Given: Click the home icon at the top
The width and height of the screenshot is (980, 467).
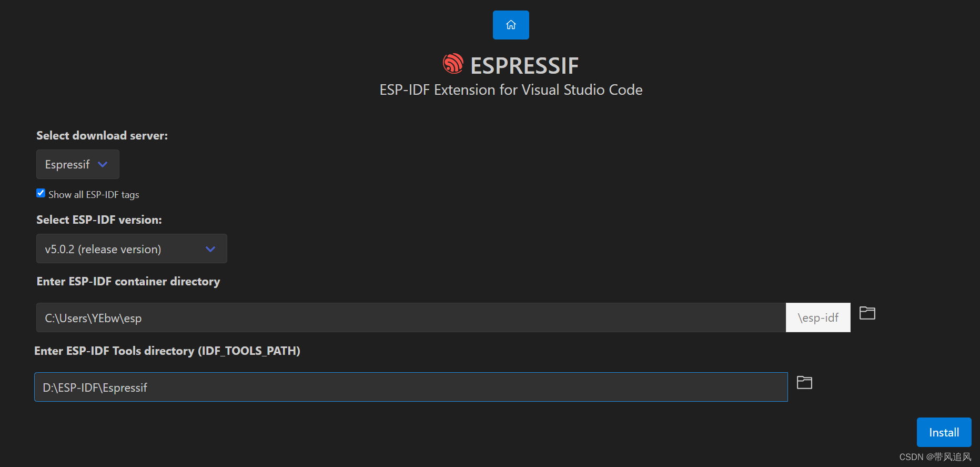Looking at the screenshot, I should click(x=510, y=25).
